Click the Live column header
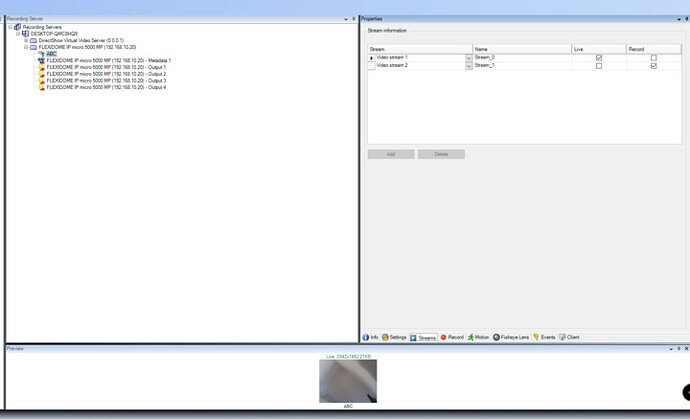690x419 pixels. click(599, 49)
